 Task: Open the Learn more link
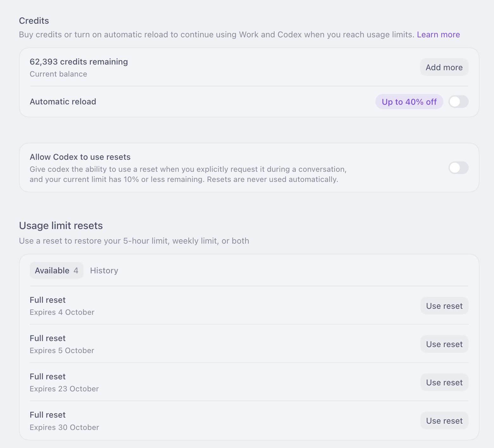(438, 34)
